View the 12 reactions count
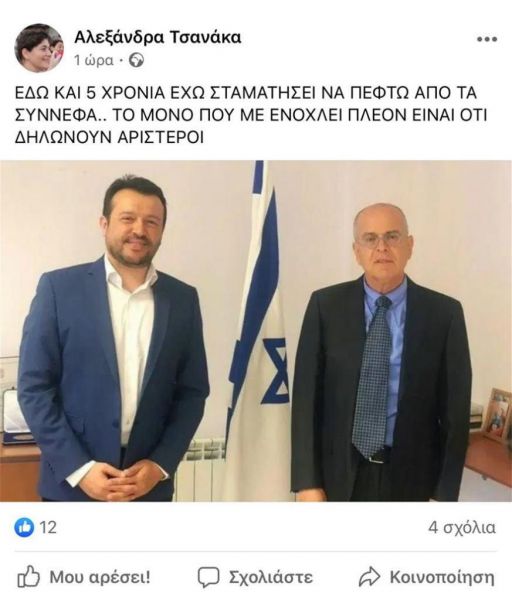Viewport: 512px width, 600px height. 48,528
